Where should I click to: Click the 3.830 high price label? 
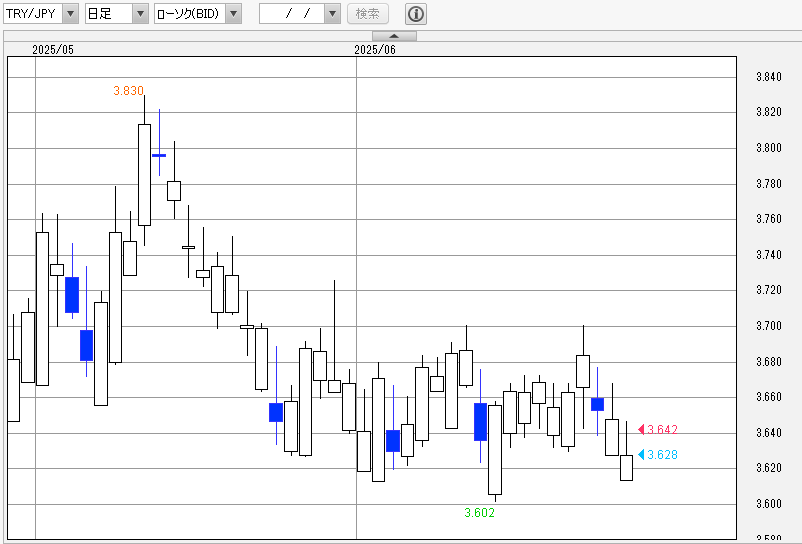pyautogui.click(x=128, y=91)
